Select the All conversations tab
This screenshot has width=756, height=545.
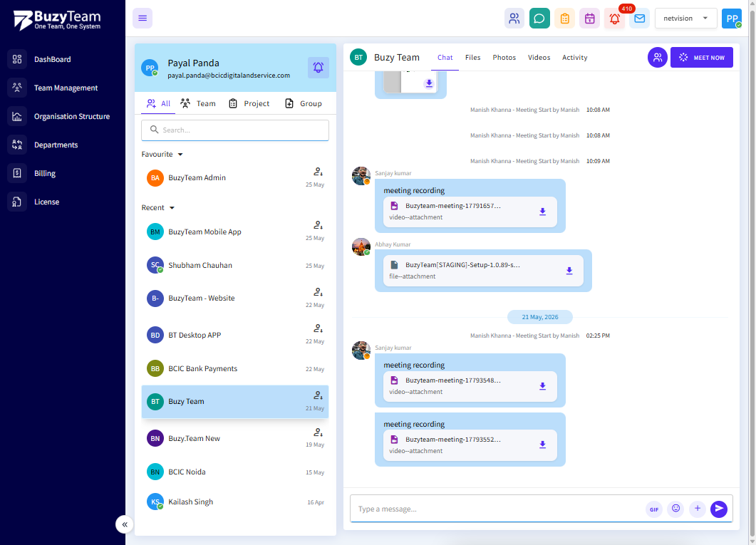point(158,103)
